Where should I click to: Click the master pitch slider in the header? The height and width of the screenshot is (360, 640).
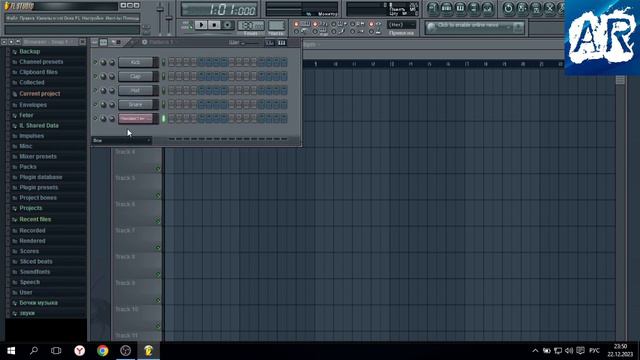(x=169, y=18)
